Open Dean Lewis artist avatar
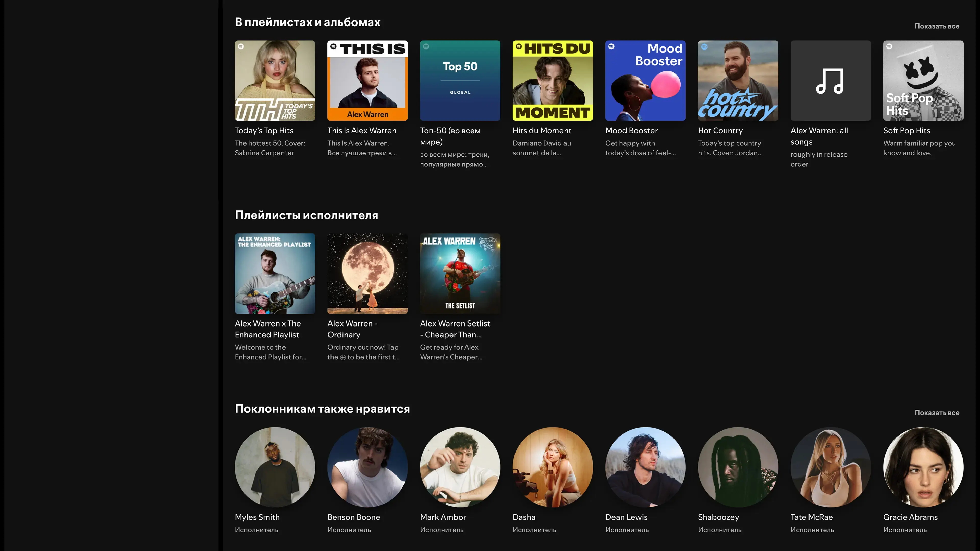Screen dimensions: 980x551 coord(645,467)
